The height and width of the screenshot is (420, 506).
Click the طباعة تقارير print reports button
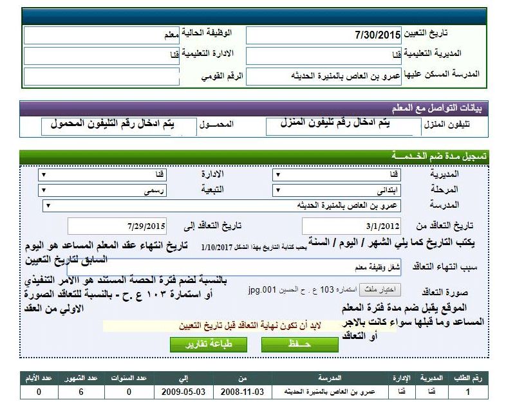(209, 345)
